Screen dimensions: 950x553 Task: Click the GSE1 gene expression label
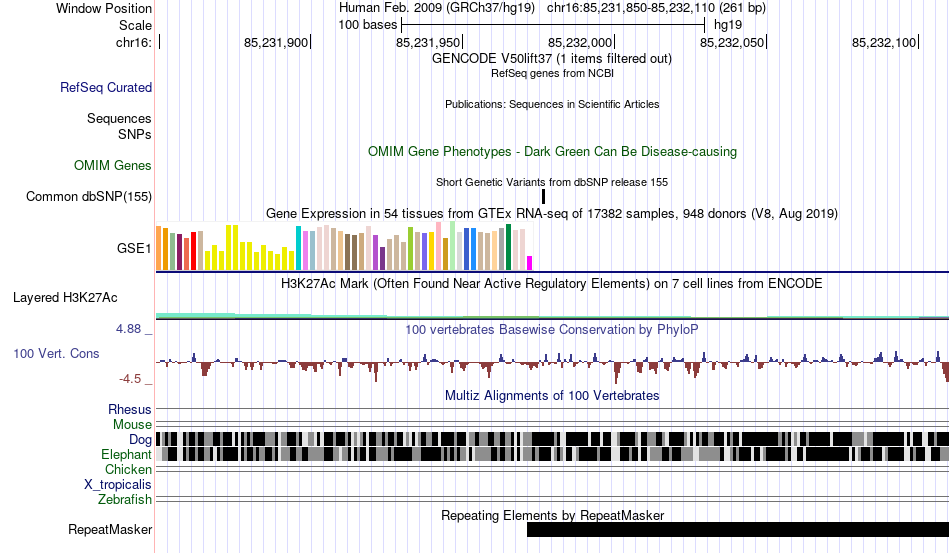(x=134, y=248)
